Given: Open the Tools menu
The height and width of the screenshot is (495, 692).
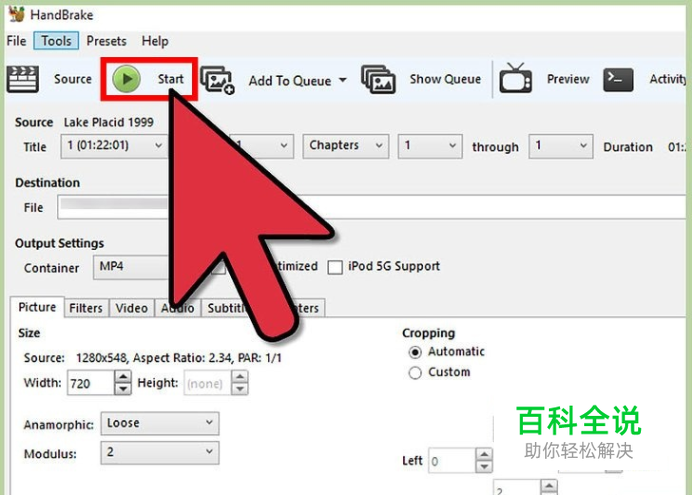Looking at the screenshot, I should point(56,41).
